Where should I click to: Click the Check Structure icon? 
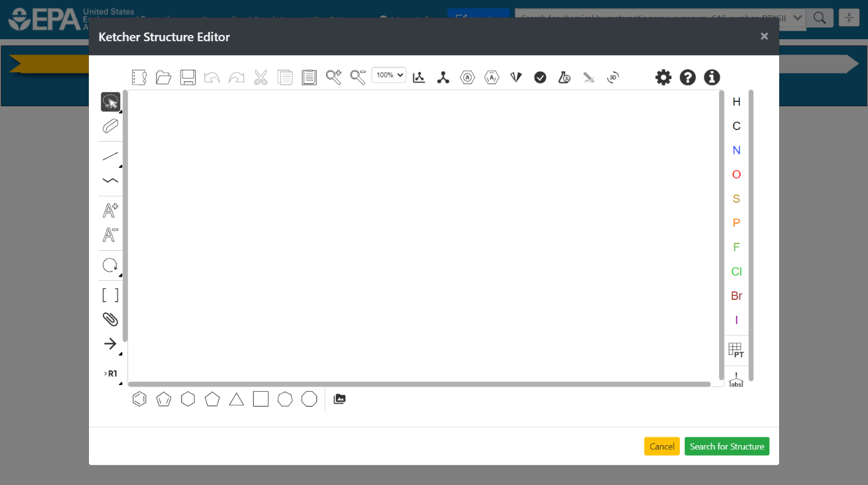540,77
